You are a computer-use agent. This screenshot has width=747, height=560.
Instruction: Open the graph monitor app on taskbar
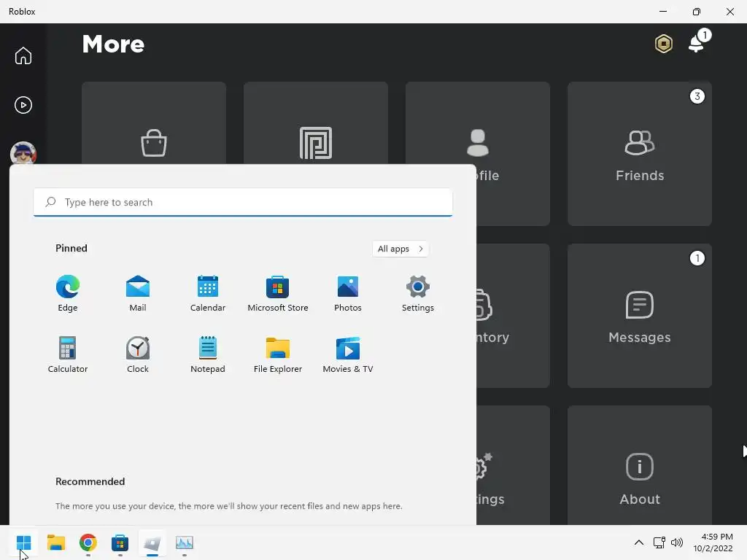185,542
